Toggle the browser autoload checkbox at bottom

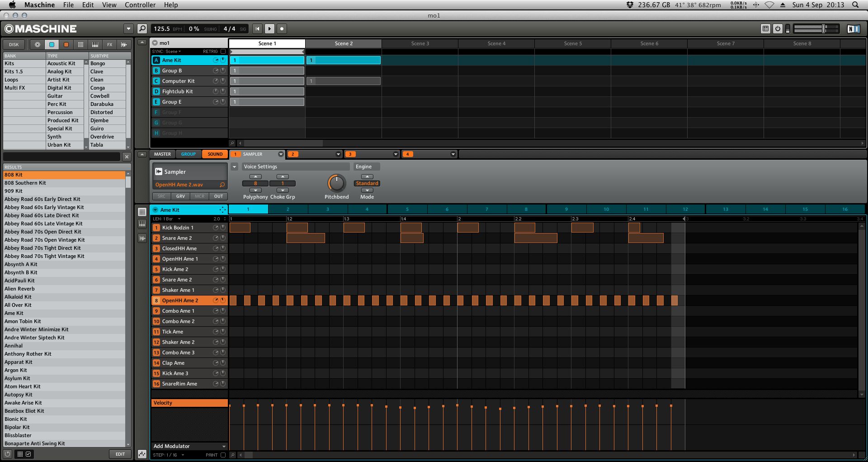(x=28, y=454)
